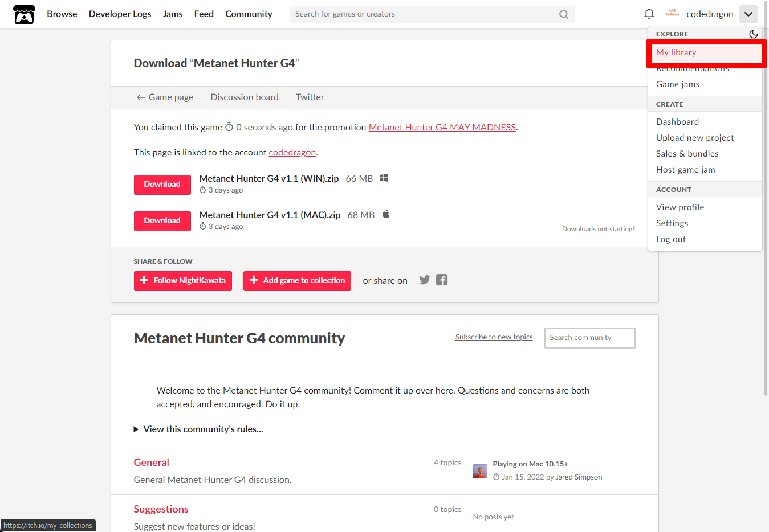This screenshot has height=532, width=769.
Task: Go back to Game page
Action: point(165,97)
